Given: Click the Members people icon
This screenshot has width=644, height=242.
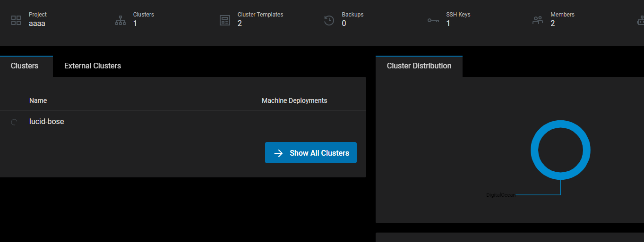Looking at the screenshot, I should (538, 20).
